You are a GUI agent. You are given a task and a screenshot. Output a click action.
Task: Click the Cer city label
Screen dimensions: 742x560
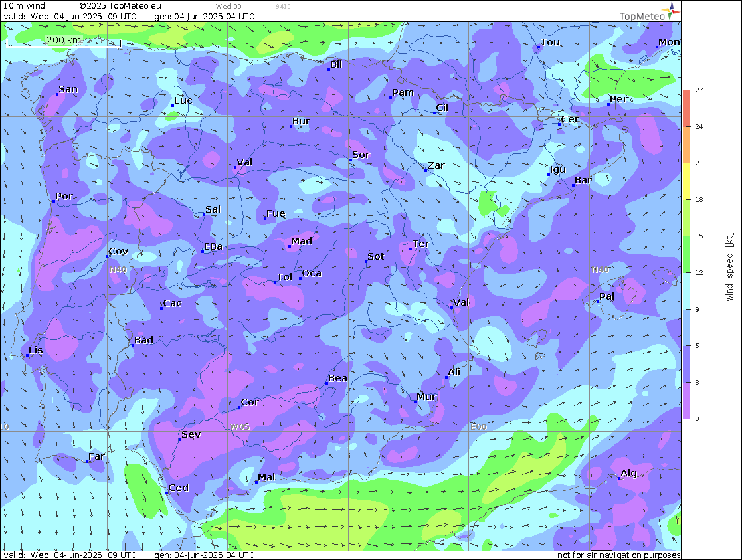[x=570, y=119]
